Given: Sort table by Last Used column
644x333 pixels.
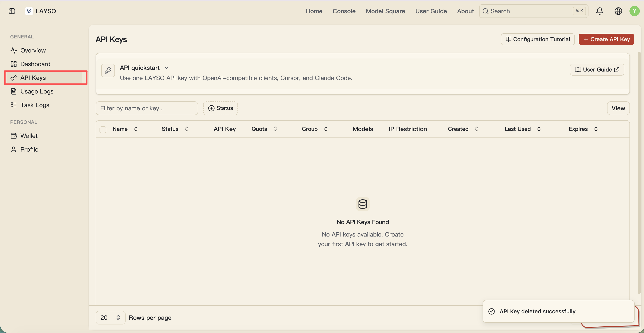Looking at the screenshot, I should 523,129.
